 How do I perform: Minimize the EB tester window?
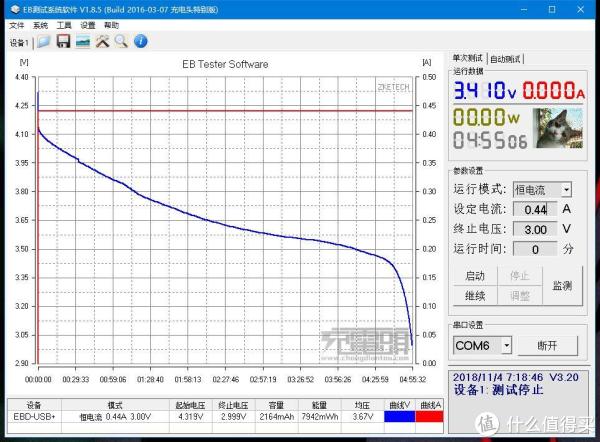[x=523, y=9]
